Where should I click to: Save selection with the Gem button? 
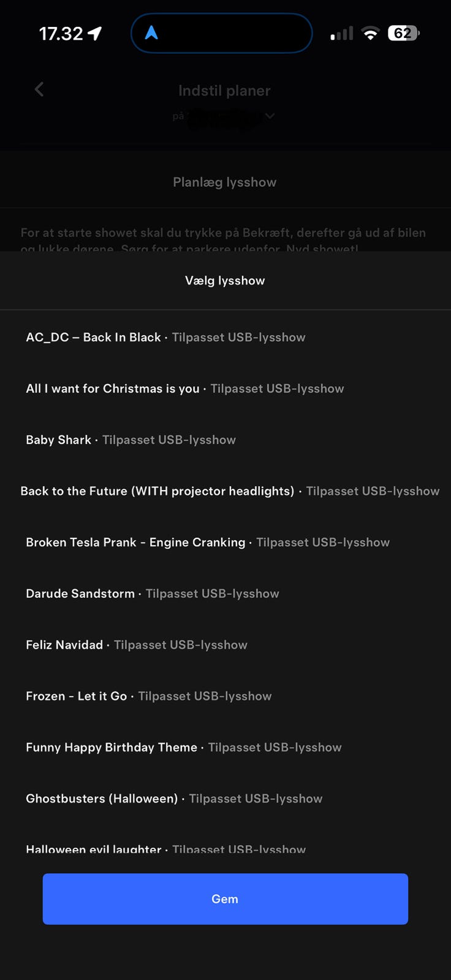tap(225, 899)
